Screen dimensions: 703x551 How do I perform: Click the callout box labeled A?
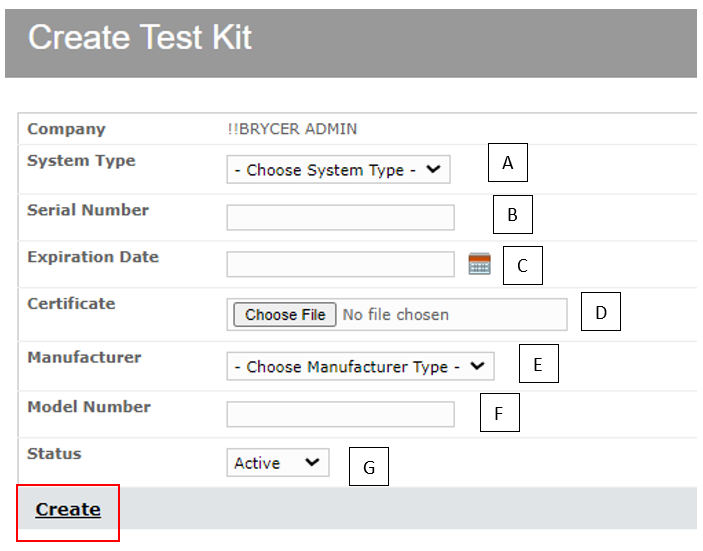pyautogui.click(x=508, y=163)
